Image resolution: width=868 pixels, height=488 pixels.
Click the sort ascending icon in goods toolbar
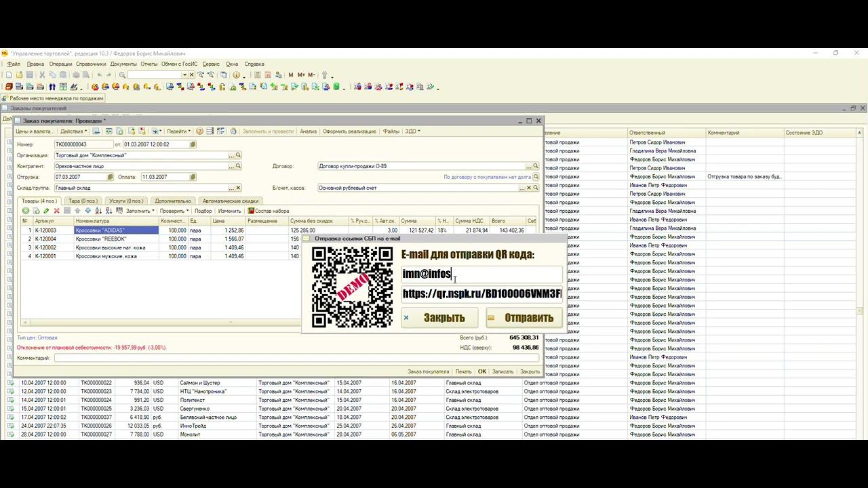pos(99,211)
